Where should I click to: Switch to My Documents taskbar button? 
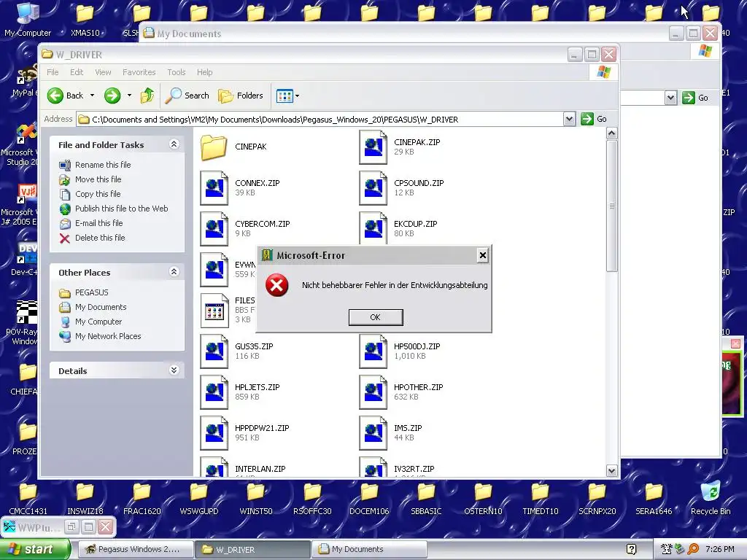coord(369,549)
